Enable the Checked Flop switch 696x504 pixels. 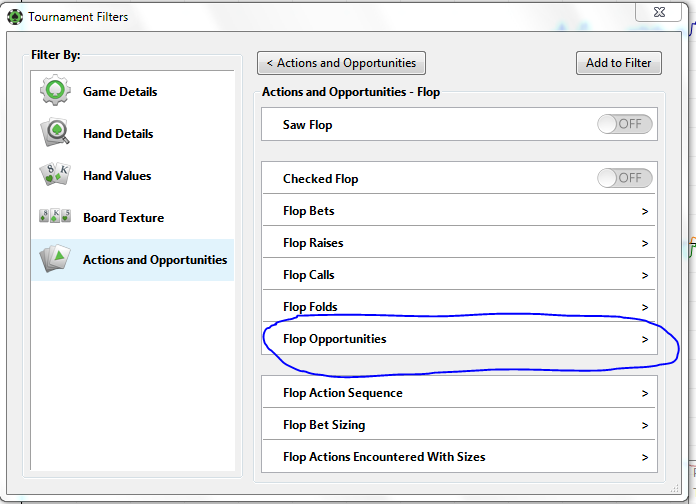(625, 179)
